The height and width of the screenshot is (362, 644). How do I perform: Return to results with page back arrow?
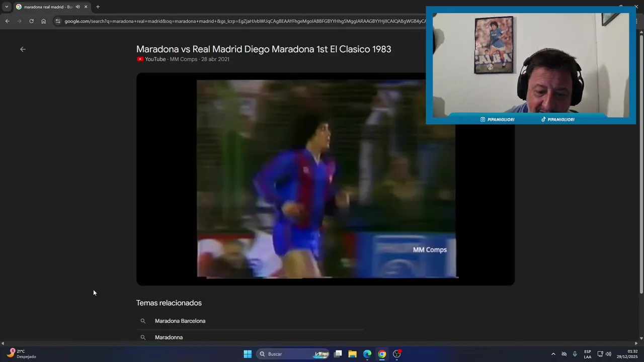pyautogui.click(x=23, y=49)
